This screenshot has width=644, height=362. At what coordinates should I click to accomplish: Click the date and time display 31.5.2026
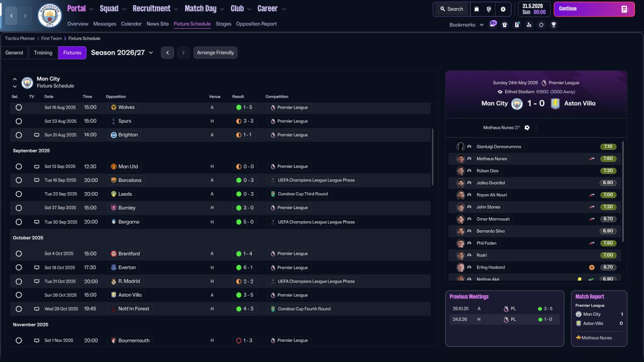533,9
